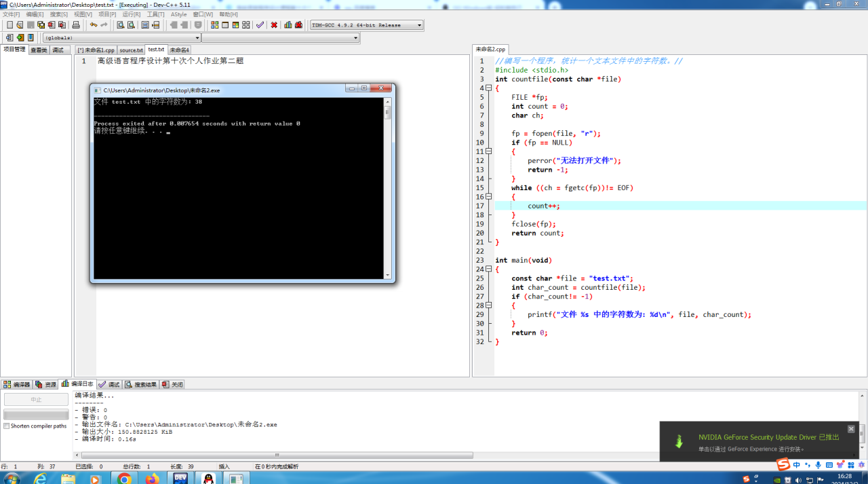Click the compile log horizontal scrollbar
The image size is (868, 484).
[x=277, y=455]
